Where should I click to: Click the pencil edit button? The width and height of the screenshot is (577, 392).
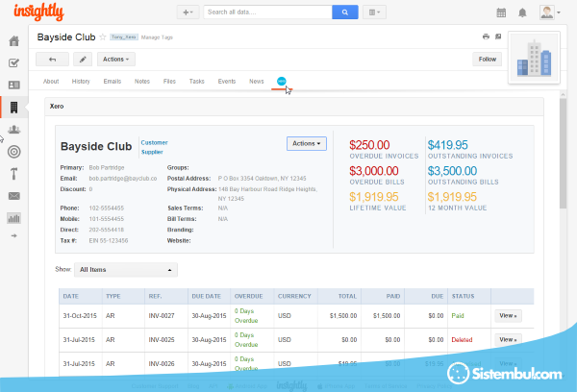tap(83, 60)
